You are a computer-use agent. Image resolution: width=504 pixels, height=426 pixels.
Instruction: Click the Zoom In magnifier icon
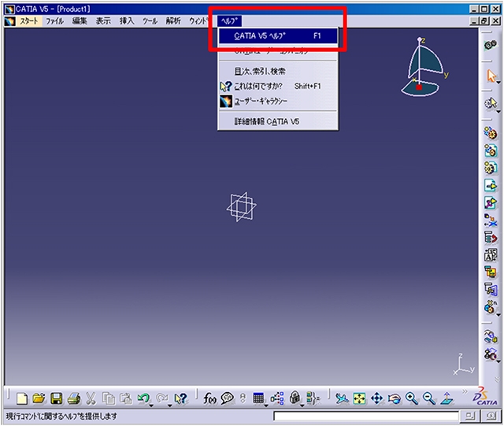[412, 398]
